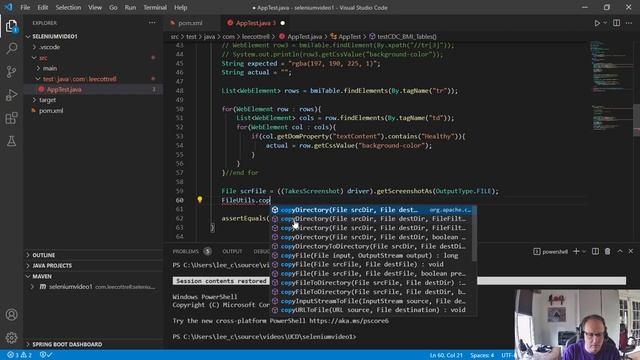
Task: Open the Accounts icon in activity bar
Action: click(x=11, y=315)
